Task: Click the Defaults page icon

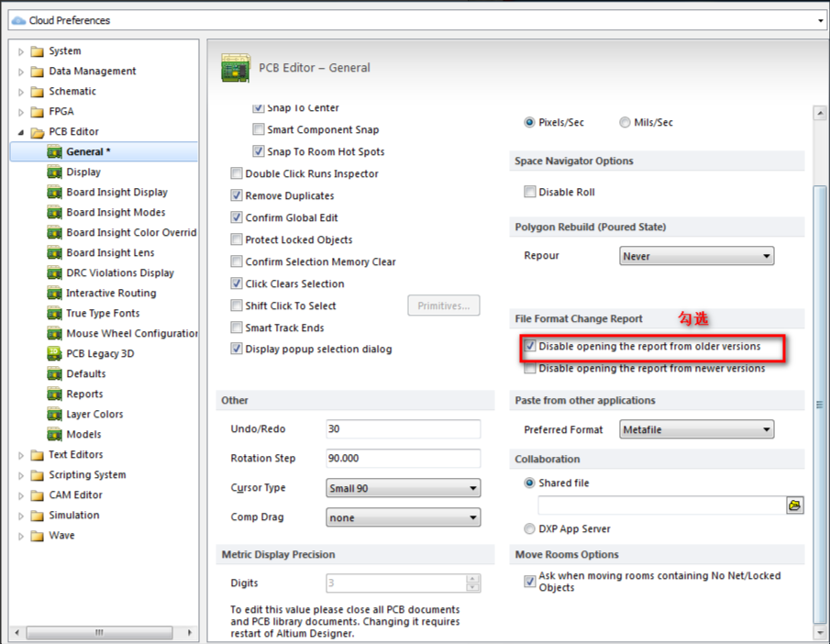Action: point(54,374)
